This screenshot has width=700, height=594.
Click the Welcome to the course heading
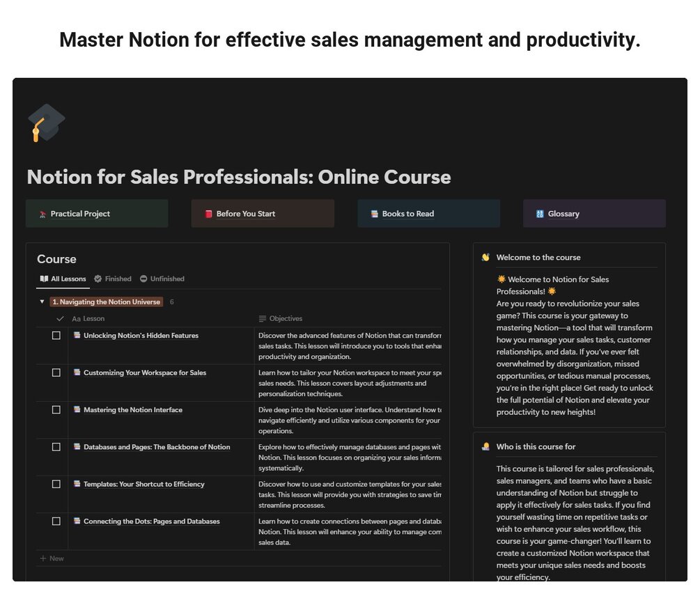pos(538,258)
